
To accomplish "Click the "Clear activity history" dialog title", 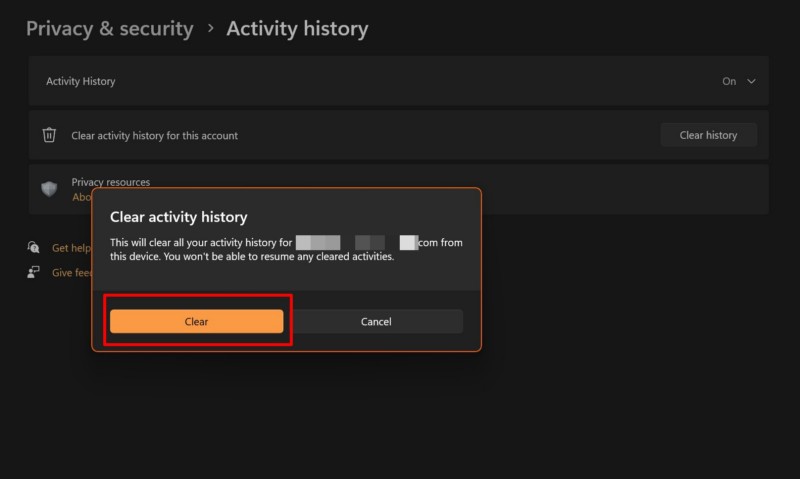I will (178, 216).
